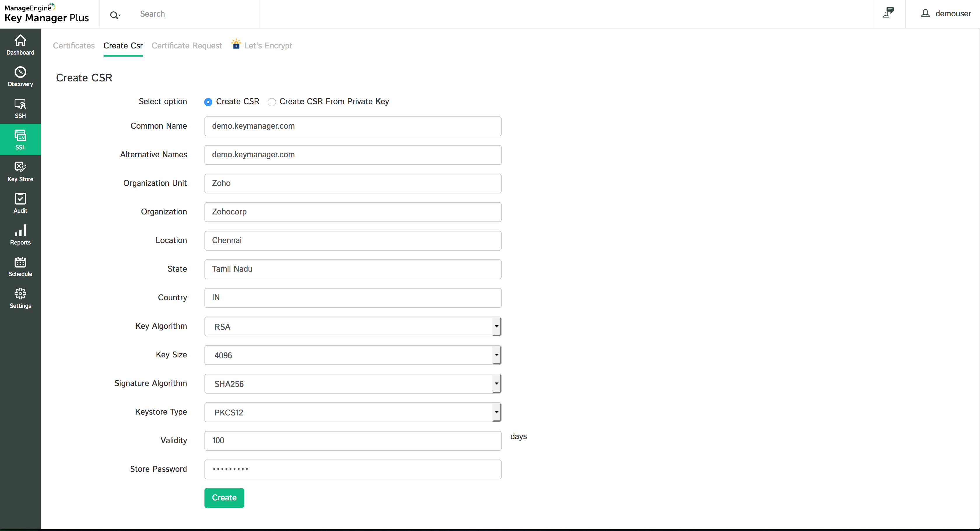Go to the Discovery section
Viewport: 980px width, 531px height.
pyautogui.click(x=20, y=76)
